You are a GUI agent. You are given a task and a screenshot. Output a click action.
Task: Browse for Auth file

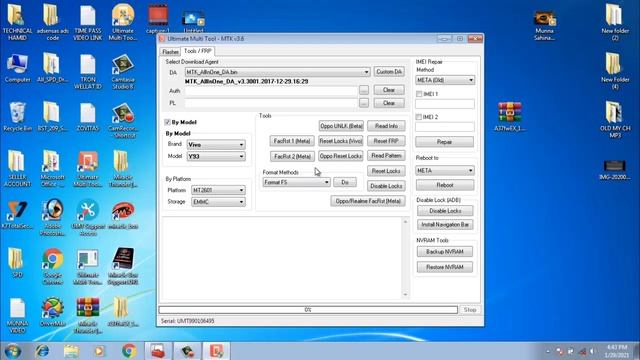pyautogui.click(x=364, y=90)
